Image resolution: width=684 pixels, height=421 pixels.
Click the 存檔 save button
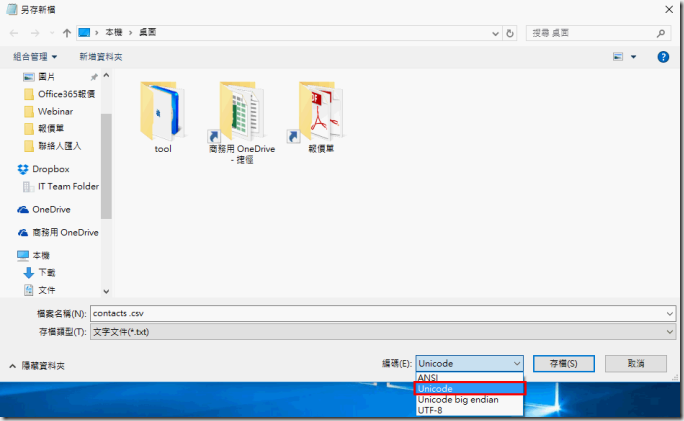tap(563, 363)
